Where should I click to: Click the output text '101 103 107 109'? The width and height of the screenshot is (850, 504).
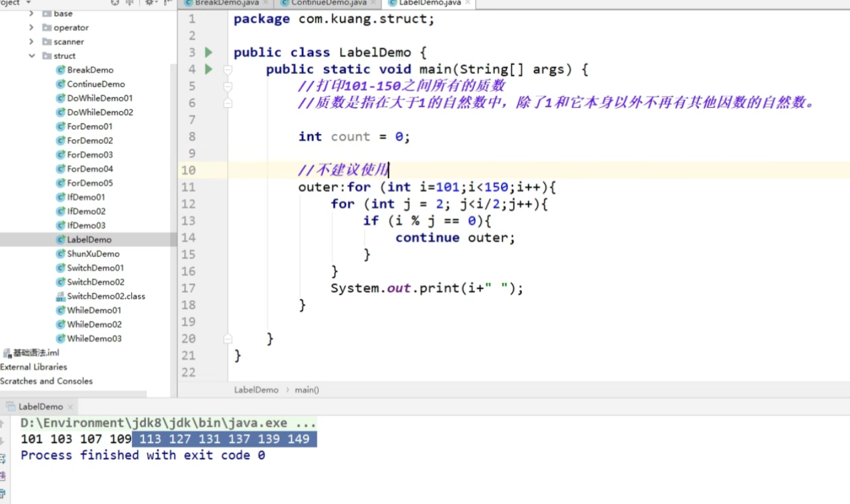76,439
